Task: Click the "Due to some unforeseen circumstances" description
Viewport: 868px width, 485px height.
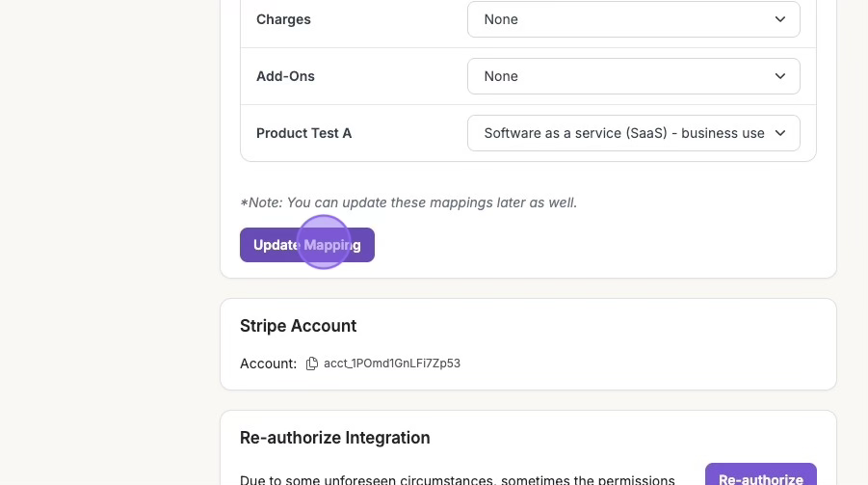Action: [457, 479]
